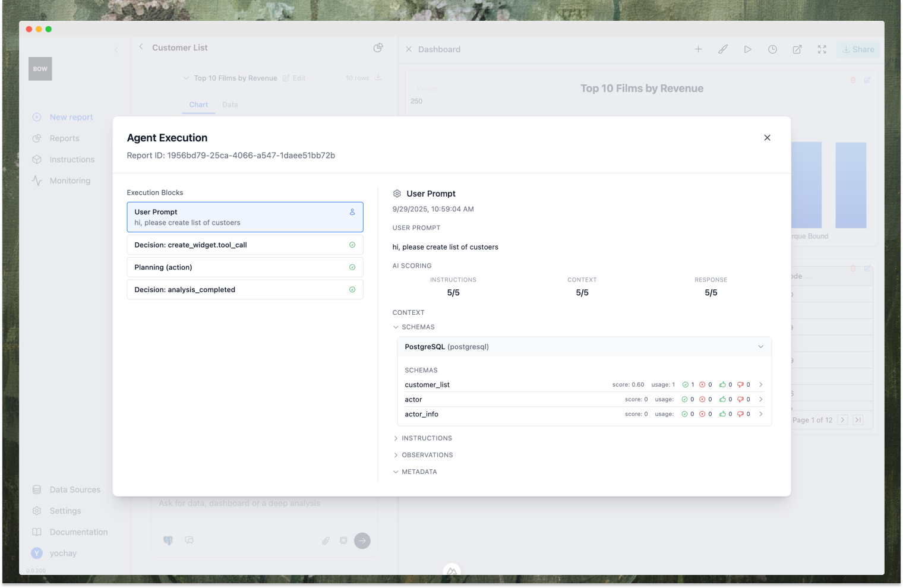Open the PostgreSQL schema dropdown
Viewport: 903px width, 588px height.
761,346
